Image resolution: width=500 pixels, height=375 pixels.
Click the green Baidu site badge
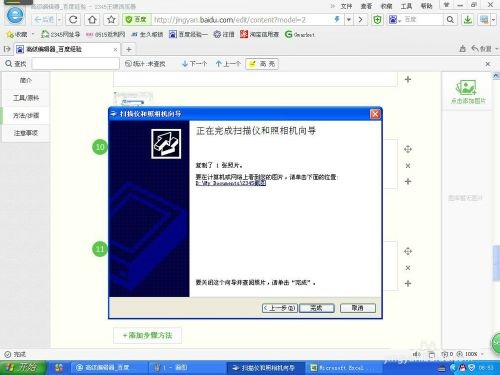137,20
